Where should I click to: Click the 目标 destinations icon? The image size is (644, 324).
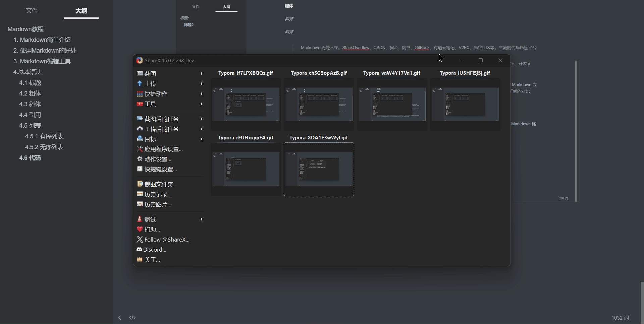coord(140,139)
